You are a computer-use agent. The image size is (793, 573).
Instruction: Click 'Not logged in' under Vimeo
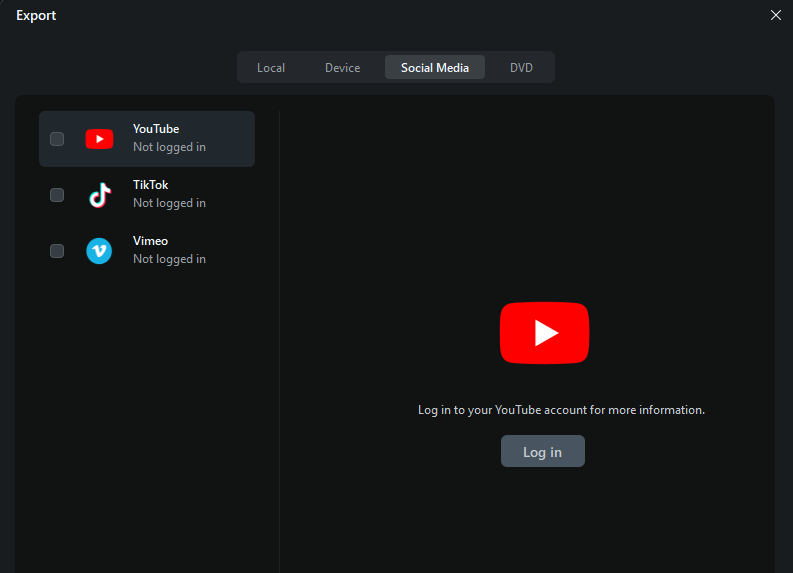click(x=169, y=259)
